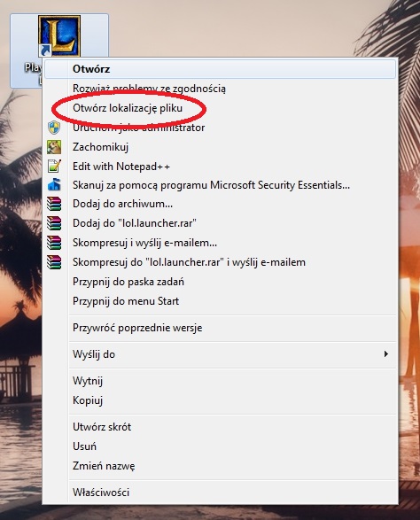Select Otwórz at the top of the menu
Image resolution: width=420 pixels, height=520 pixels.
click(221, 69)
